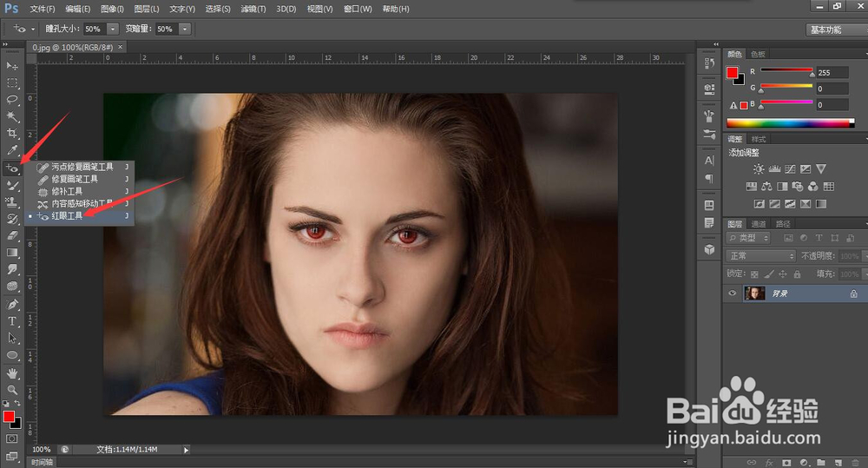Open the History panel icon
Screen dimensions: 868x468
tap(709, 63)
